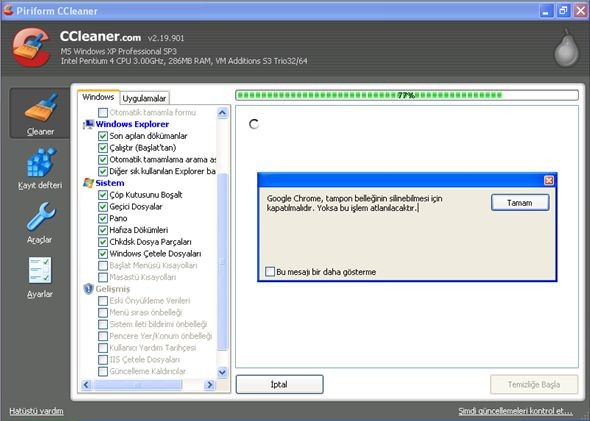Viewport: 590px width, 421px height.
Task: Click the horizontal scroll left arrow
Action: click(x=86, y=385)
